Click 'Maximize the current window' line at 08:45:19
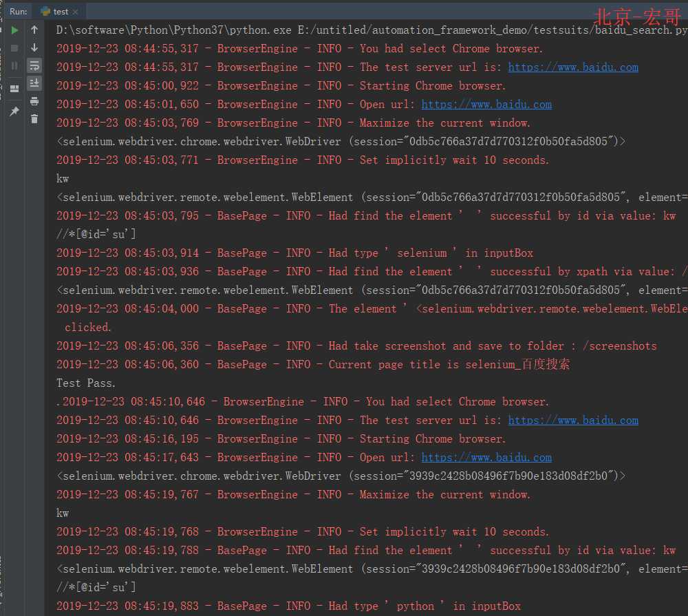This screenshot has width=688, height=616. point(293,494)
